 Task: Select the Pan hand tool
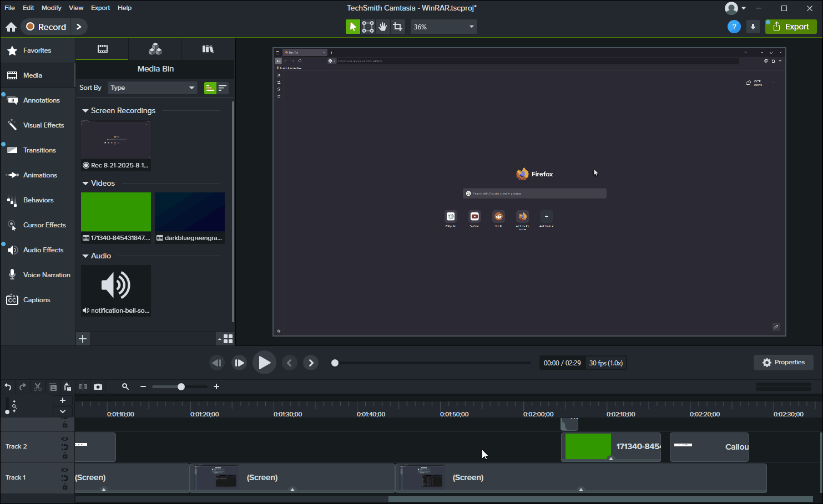pyautogui.click(x=382, y=26)
